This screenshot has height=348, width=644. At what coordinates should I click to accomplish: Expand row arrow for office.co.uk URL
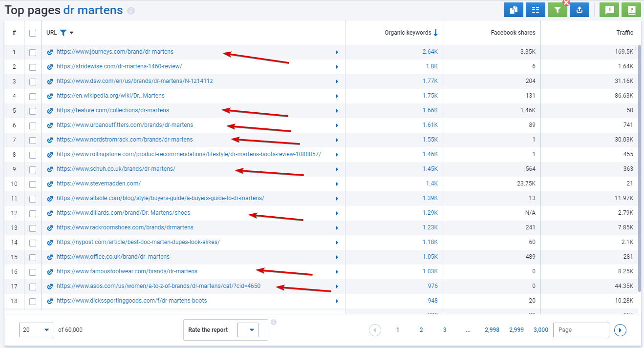tap(337, 257)
